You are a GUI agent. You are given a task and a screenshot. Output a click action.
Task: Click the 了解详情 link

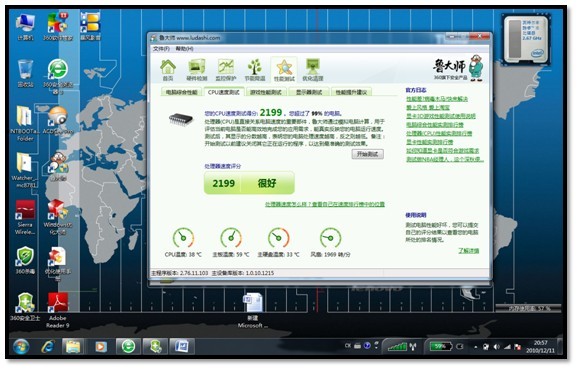point(469,251)
